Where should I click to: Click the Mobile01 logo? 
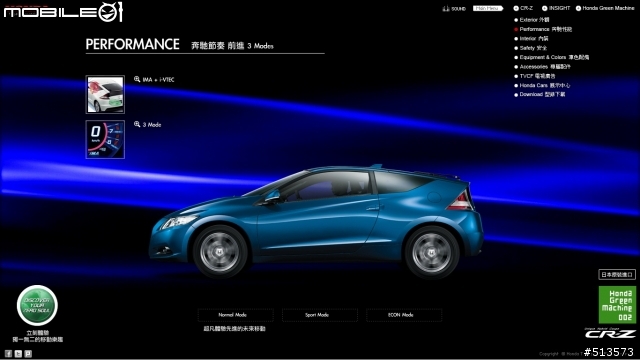pyautogui.click(x=63, y=12)
